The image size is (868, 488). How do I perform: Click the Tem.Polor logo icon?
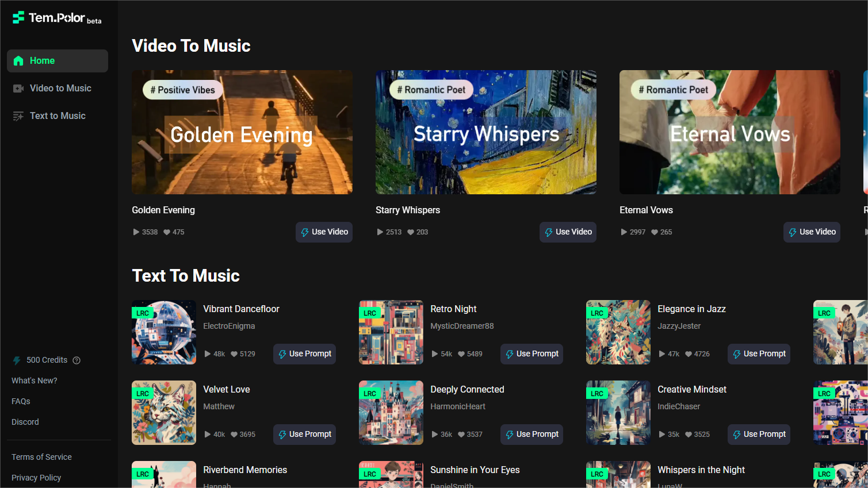[x=18, y=17]
